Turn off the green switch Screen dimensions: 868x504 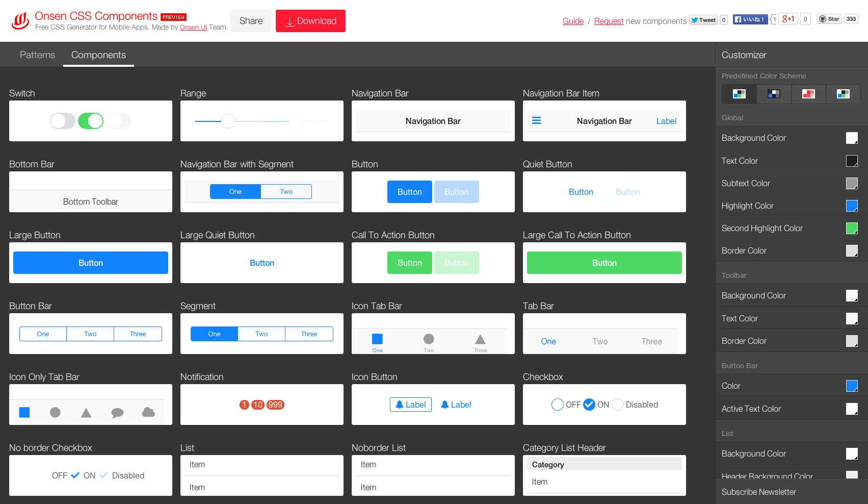tap(91, 121)
